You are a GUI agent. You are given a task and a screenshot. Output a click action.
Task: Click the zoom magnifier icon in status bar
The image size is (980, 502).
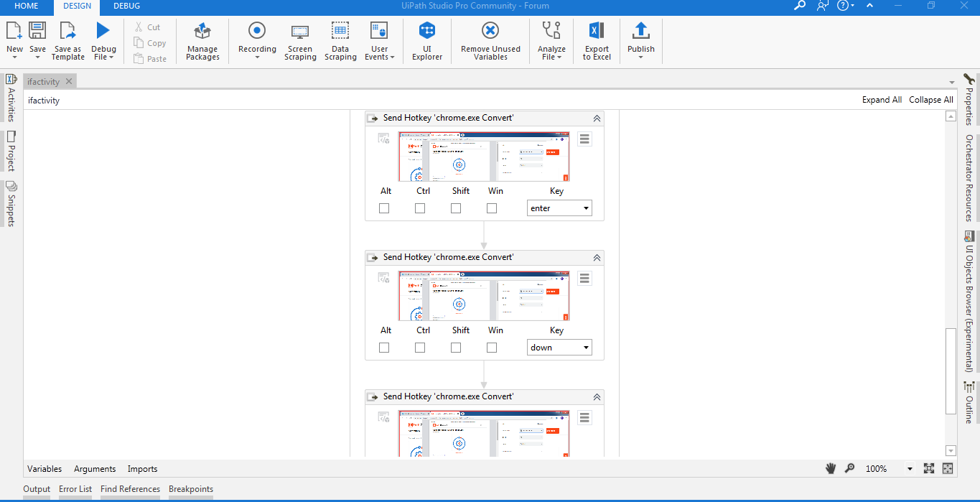tap(849, 468)
